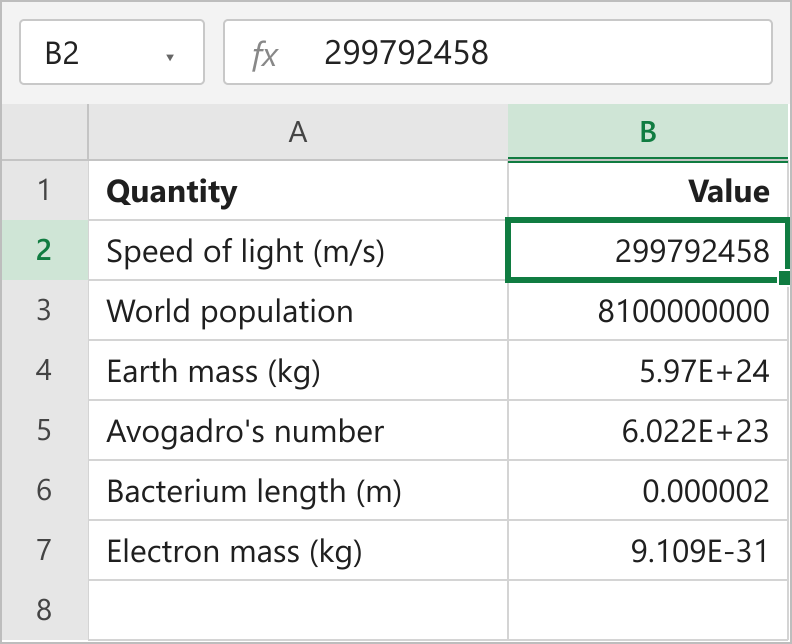Click the Name Box showing B2
This screenshot has width=792, height=644.
[x=112, y=52]
